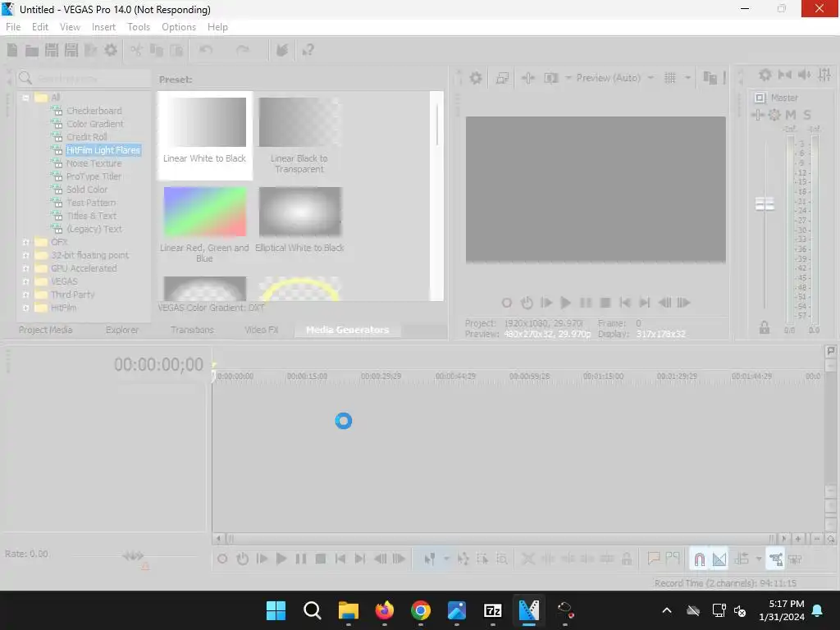
Task: Activate What's This help cursor icon
Action: coord(308,50)
